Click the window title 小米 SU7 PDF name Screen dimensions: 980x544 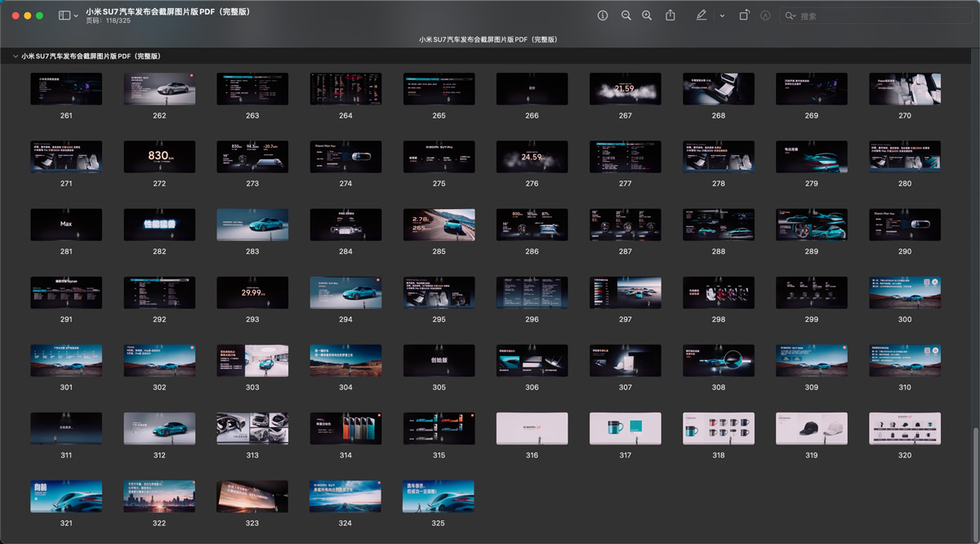[x=167, y=11]
